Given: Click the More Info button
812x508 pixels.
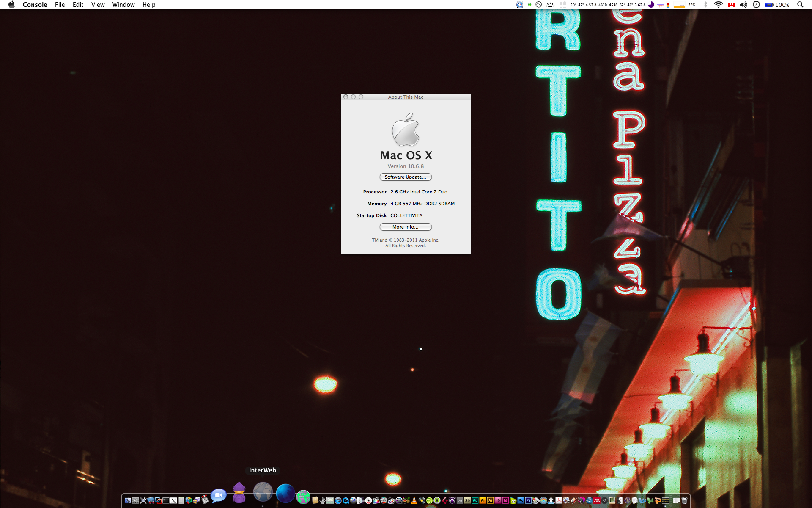Looking at the screenshot, I should click(405, 227).
